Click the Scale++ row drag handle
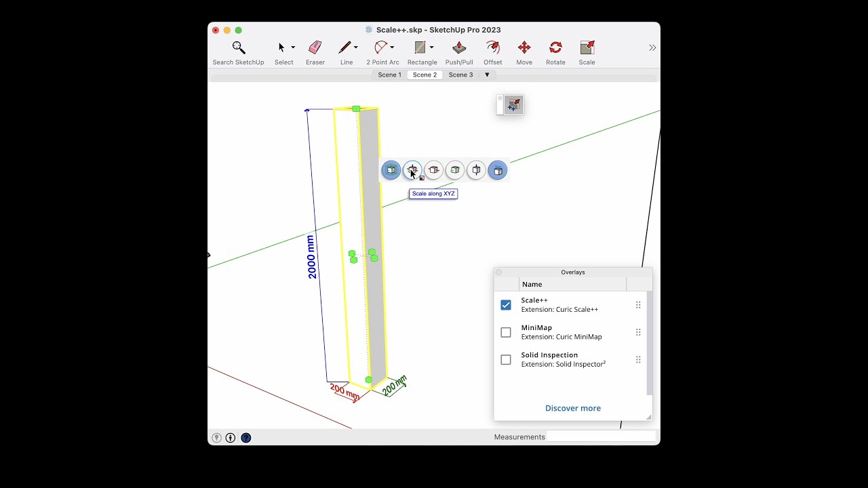The image size is (868, 488). (638, 305)
